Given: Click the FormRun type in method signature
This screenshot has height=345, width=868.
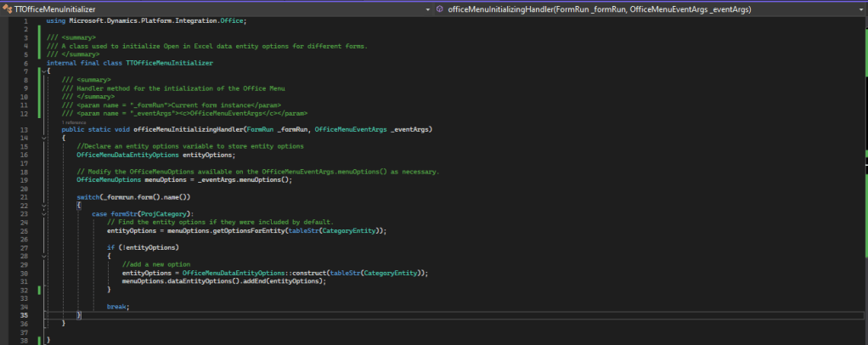Looking at the screenshot, I should [x=258, y=129].
